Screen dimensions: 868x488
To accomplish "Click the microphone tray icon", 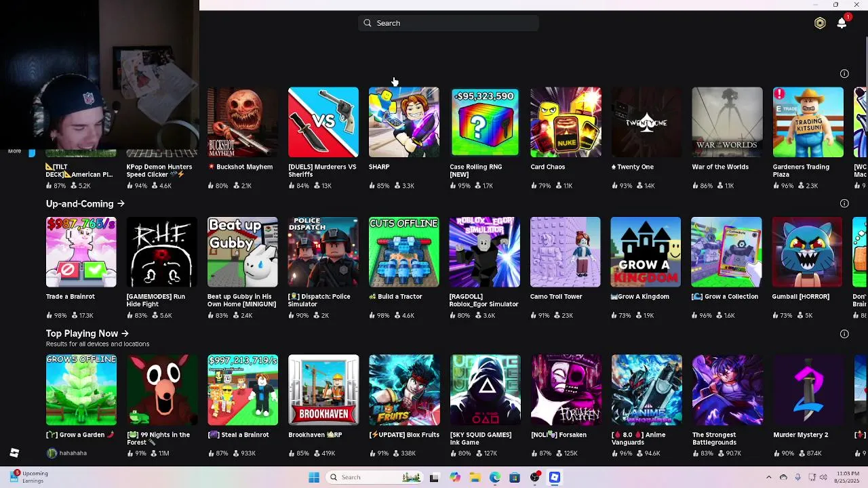I will click(x=797, y=477).
